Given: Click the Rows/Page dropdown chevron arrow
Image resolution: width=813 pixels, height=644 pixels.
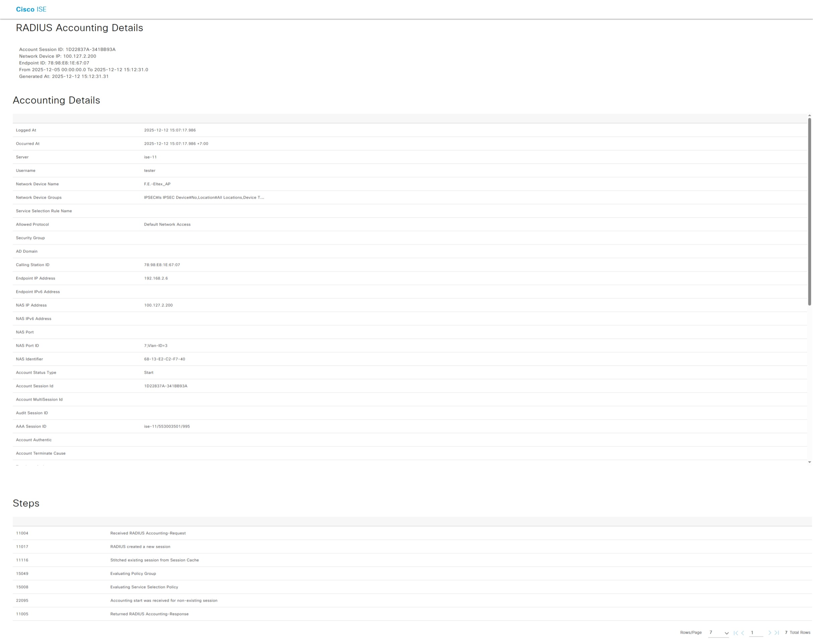Looking at the screenshot, I should coord(726,633).
